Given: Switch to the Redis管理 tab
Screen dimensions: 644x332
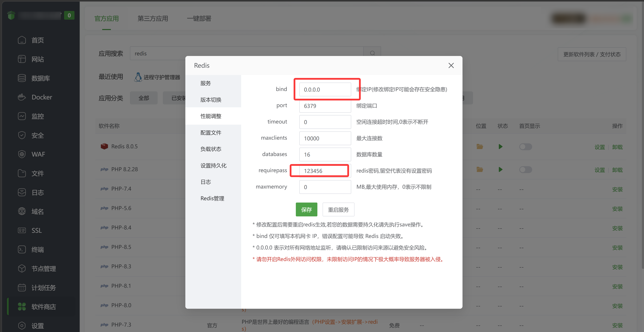Looking at the screenshot, I should point(212,198).
